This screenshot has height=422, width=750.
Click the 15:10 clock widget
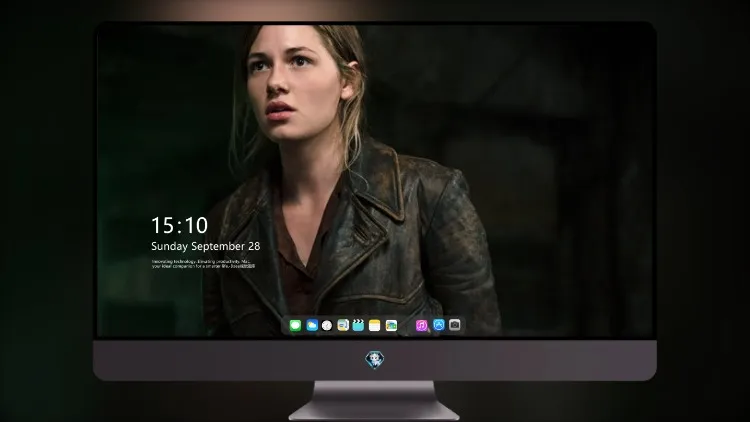tap(180, 225)
